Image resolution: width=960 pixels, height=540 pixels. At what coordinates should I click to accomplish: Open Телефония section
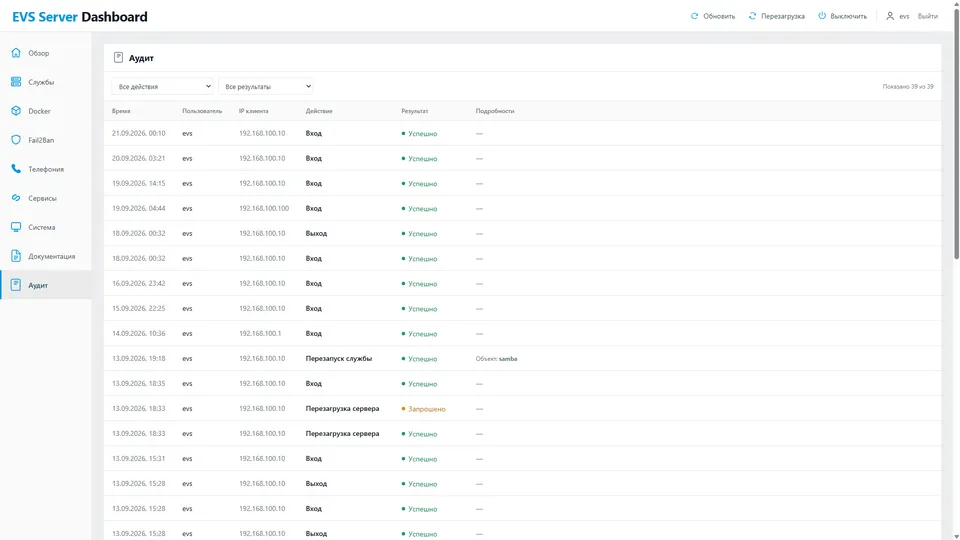46,169
